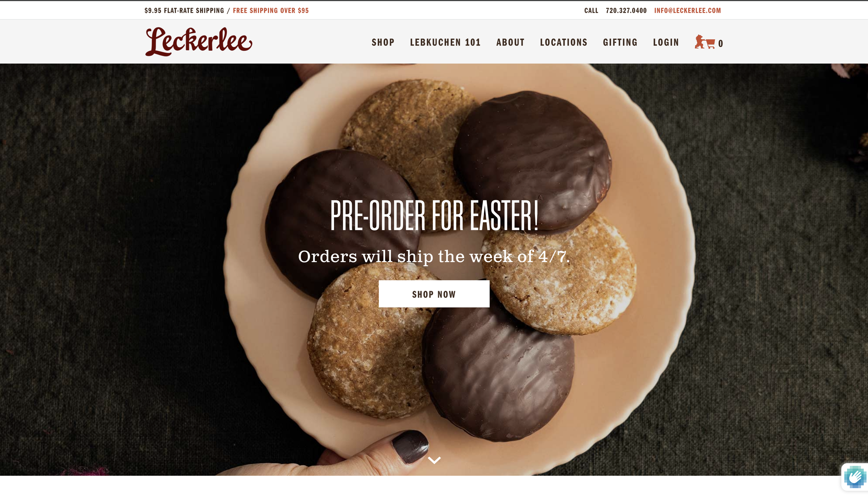Click the Free Shipping Over $95 text
This screenshot has height=498, width=868.
coord(271,10)
